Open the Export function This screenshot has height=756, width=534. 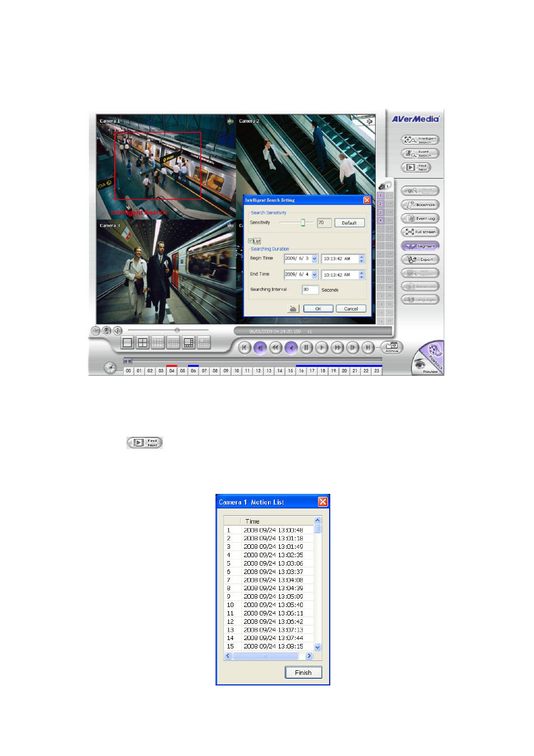click(420, 259)
